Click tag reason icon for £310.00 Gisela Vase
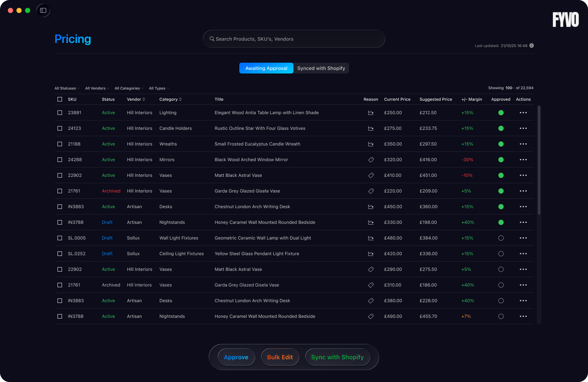The height and width of the screenshot is (382, 588). coord(371,285)
